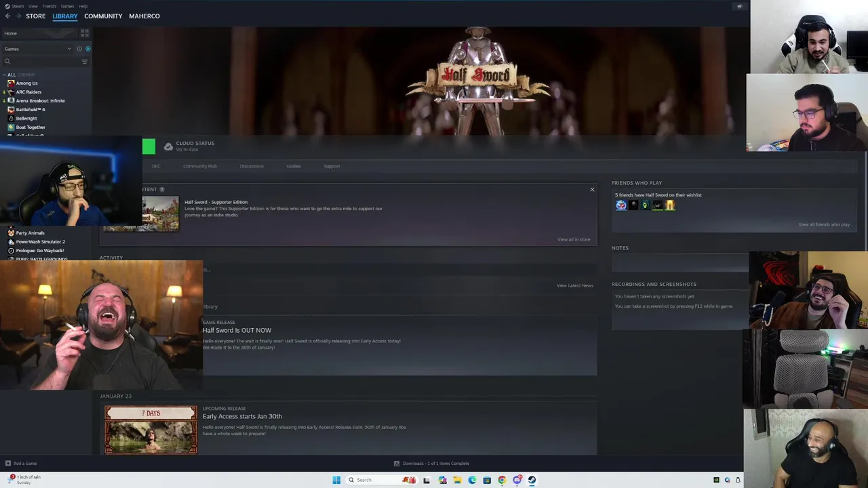Select PowerWash Simulator 2 in list

click(x=41, y=242)
